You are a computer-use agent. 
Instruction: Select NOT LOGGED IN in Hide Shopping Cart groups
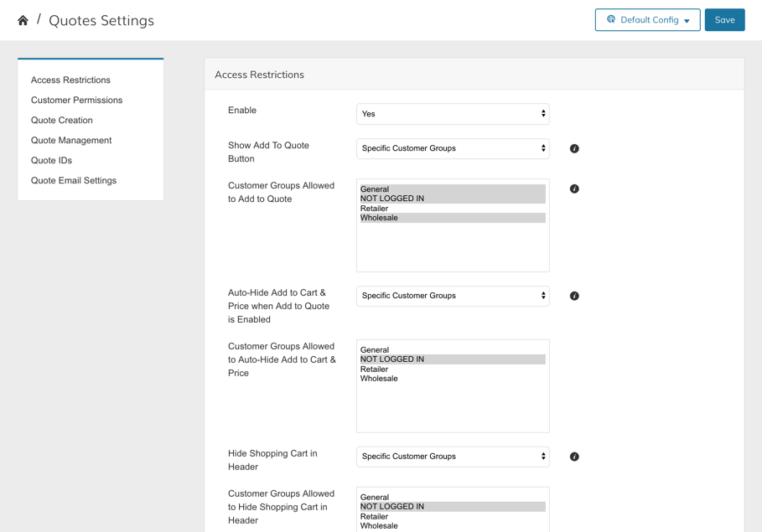click(392, 507)
